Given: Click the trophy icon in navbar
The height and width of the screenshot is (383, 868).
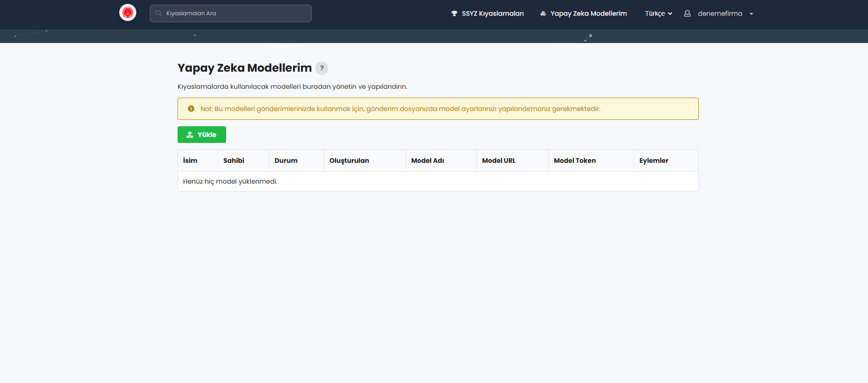Looking at the screenshot, I should pos(454,13).
